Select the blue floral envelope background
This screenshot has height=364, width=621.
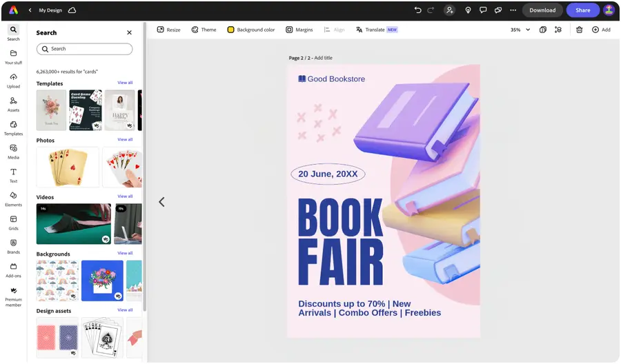coord(102,281)
